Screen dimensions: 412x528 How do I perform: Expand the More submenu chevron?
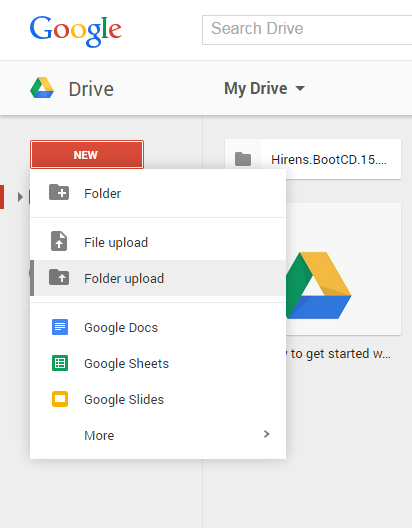[267, 434]
